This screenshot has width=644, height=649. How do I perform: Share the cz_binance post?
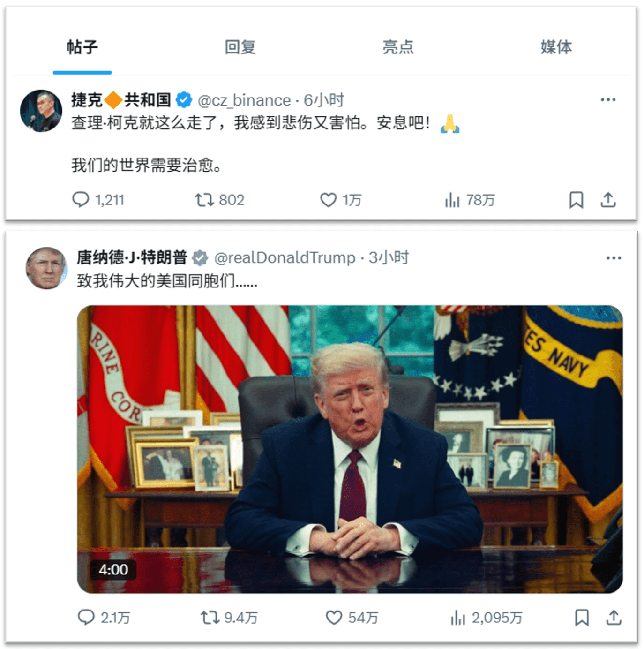(608, 200)
